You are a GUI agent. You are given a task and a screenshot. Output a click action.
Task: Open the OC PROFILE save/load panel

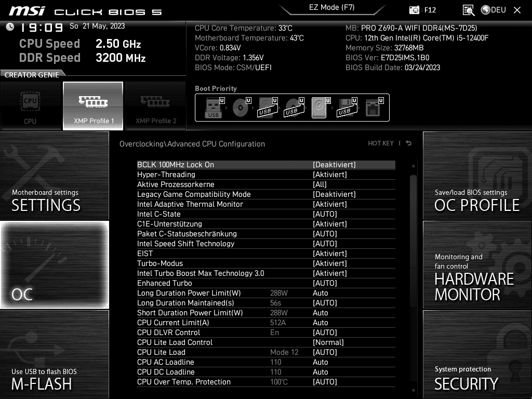[x=477, y=176]
